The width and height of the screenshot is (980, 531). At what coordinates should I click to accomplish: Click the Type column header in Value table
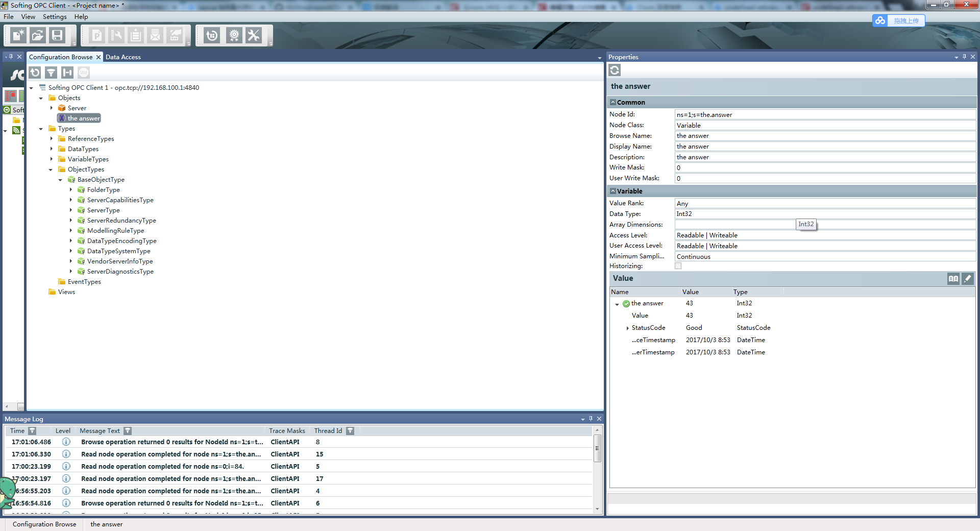pyautogui.click(x=740, y=292)
